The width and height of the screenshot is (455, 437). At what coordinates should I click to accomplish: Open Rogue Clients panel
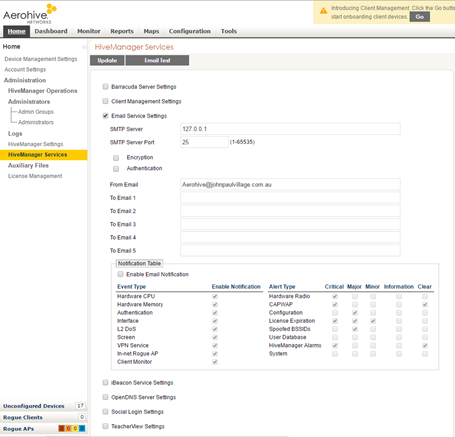tap(23, 417)
